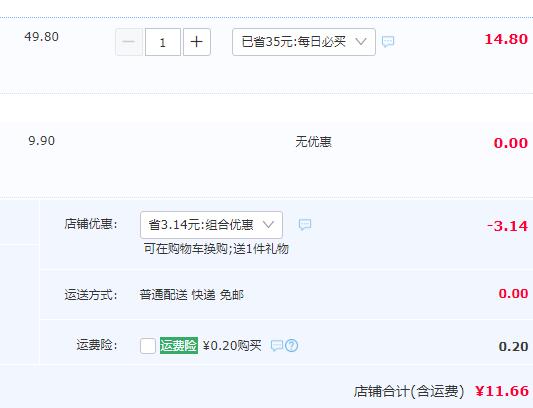Click the -3.14 store discount amount
The height and width of the screenshot is (408, 533).
tap(508, 226)
